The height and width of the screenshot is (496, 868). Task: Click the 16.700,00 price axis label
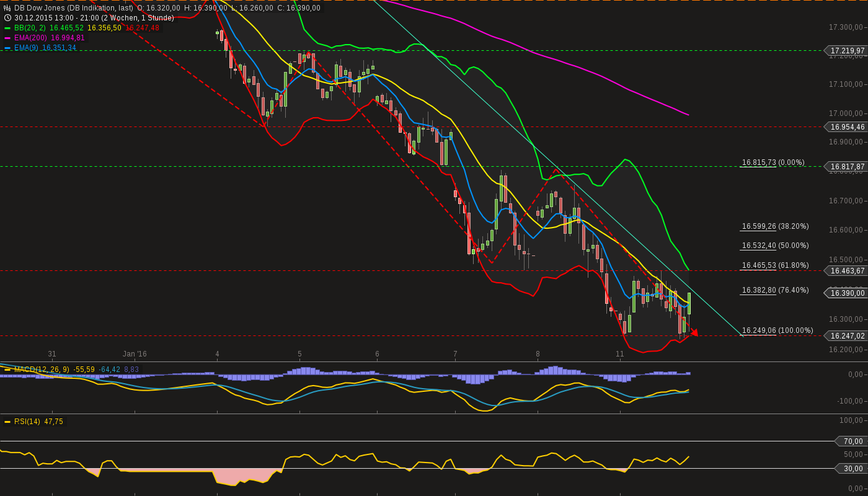click(x=846, y=201)
